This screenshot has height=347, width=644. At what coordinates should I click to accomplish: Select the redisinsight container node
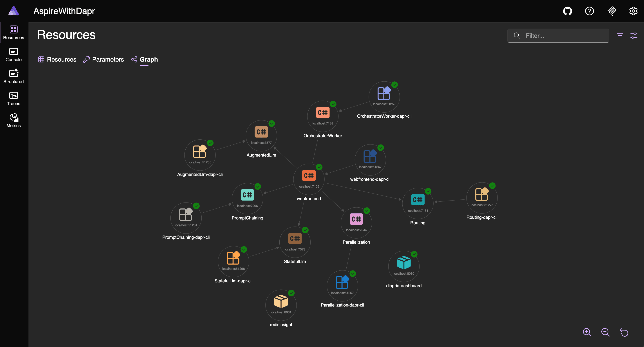coord(281,305)
